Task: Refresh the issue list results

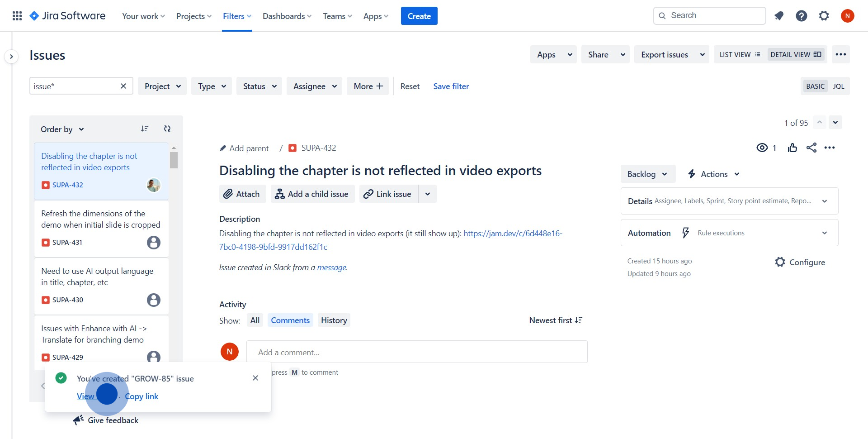Action: coord(167,129)
